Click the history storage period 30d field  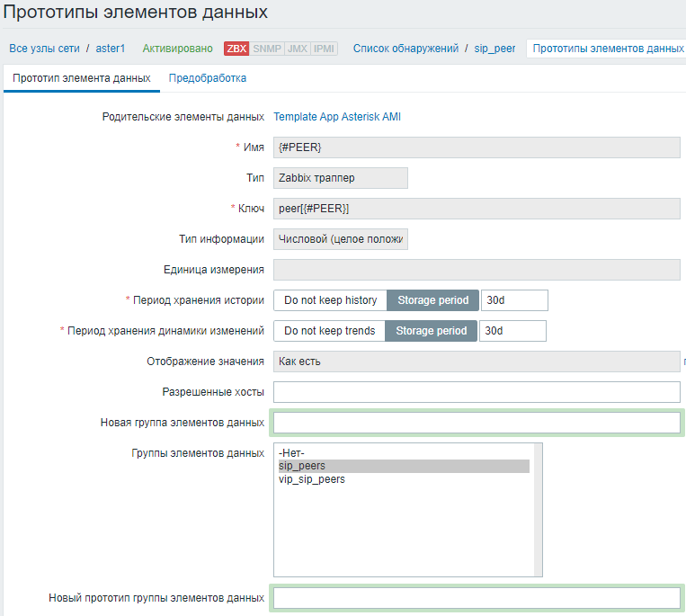pos(514,300)
